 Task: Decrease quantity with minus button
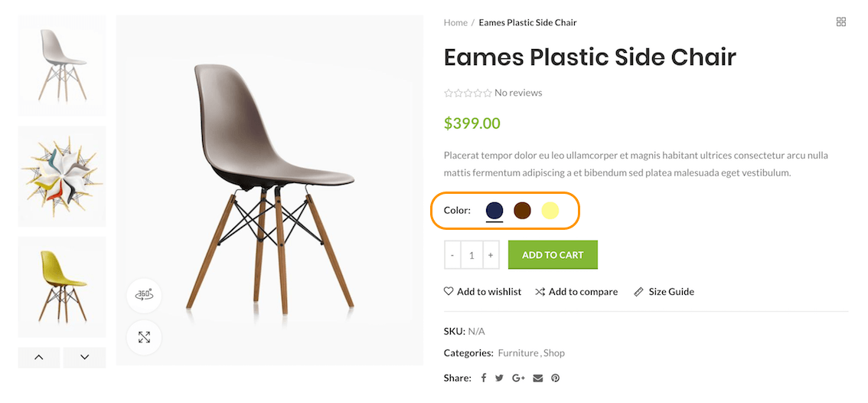[x=452, y=255]
